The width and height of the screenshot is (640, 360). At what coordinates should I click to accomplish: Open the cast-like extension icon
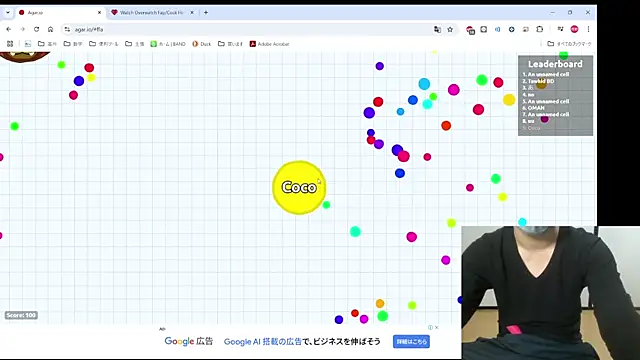(x=526, y=29)
